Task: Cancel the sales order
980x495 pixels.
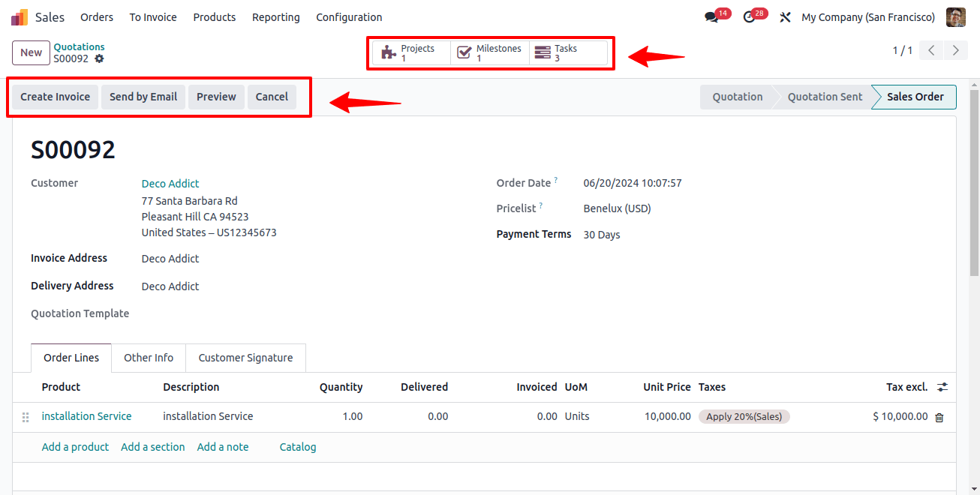Action: point(272,97)
